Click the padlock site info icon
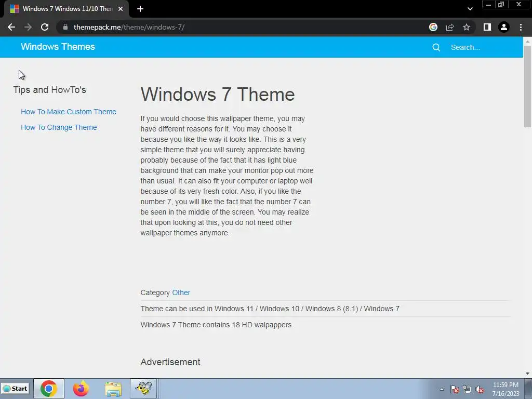Screen dimensions: 532x399 click(65, 27)
